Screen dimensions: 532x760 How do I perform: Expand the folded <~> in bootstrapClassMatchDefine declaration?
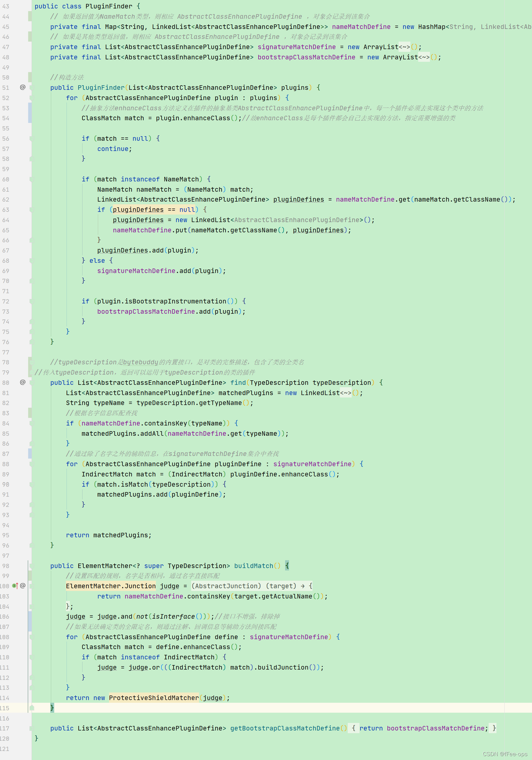[424, 57]
